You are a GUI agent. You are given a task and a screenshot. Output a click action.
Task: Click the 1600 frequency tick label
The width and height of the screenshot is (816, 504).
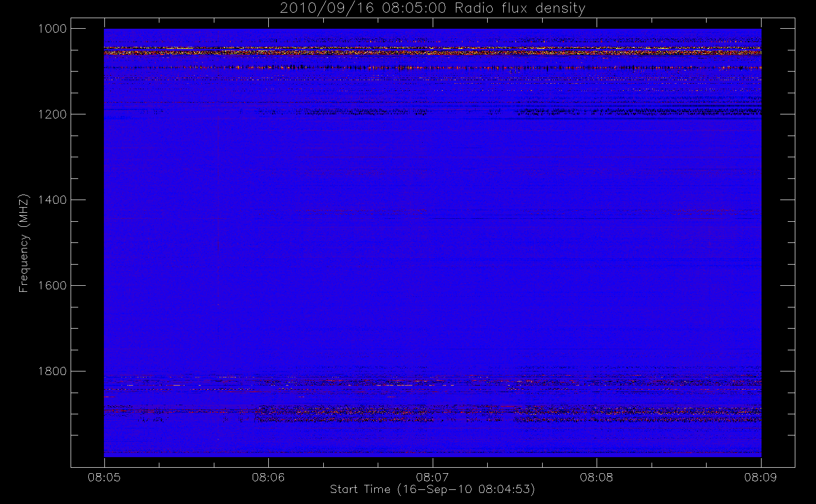point(52,286)
